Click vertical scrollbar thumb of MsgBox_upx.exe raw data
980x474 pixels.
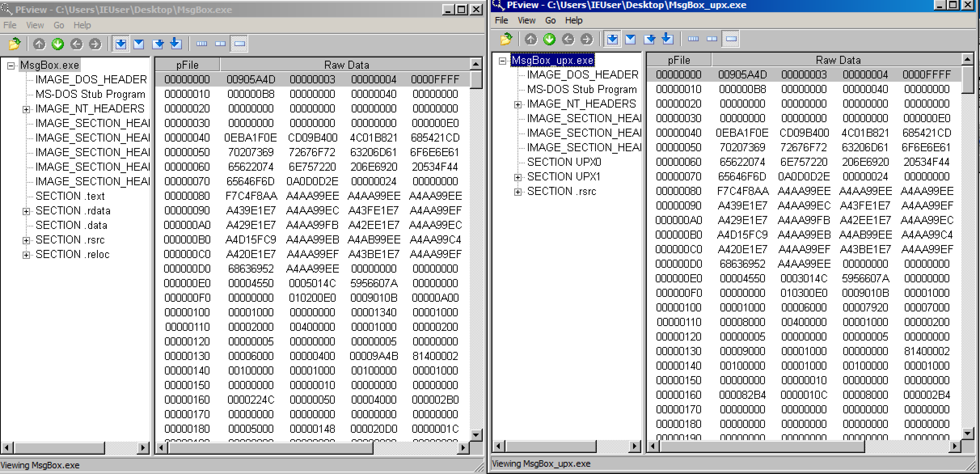(967, 80)
